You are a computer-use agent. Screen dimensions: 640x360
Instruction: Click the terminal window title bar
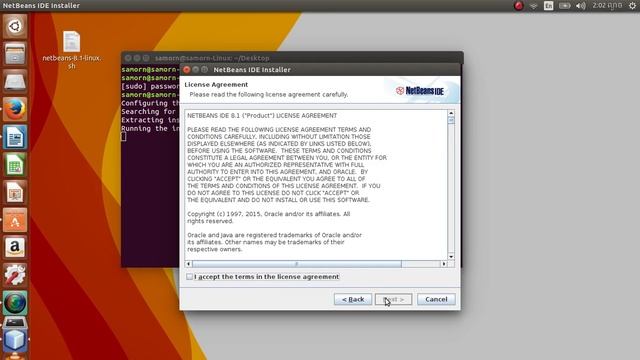click(x=292, y=58)
